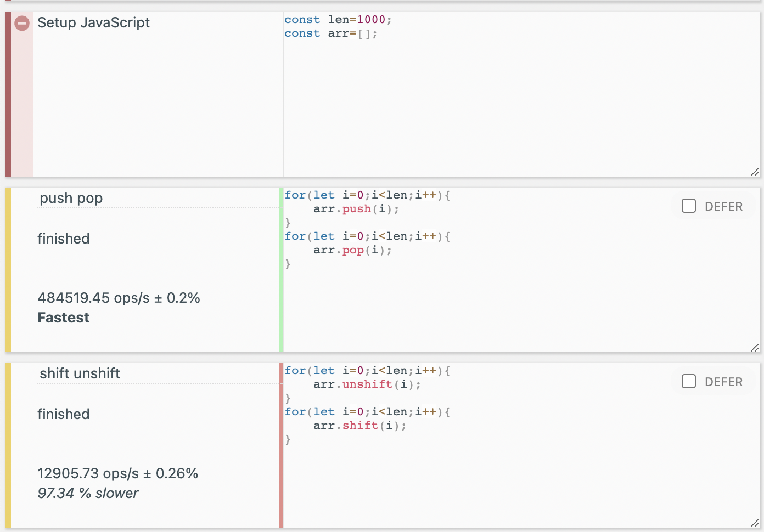Screen dimensions: 764x532
Task: Click the green status bar beside push pop code
Action: coord(281,270)
